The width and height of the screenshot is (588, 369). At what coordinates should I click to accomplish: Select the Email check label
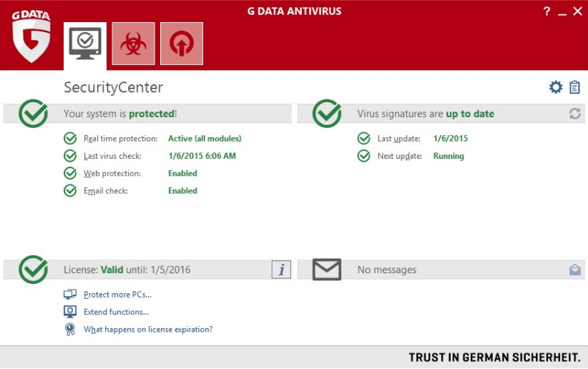tap(106, 190)
